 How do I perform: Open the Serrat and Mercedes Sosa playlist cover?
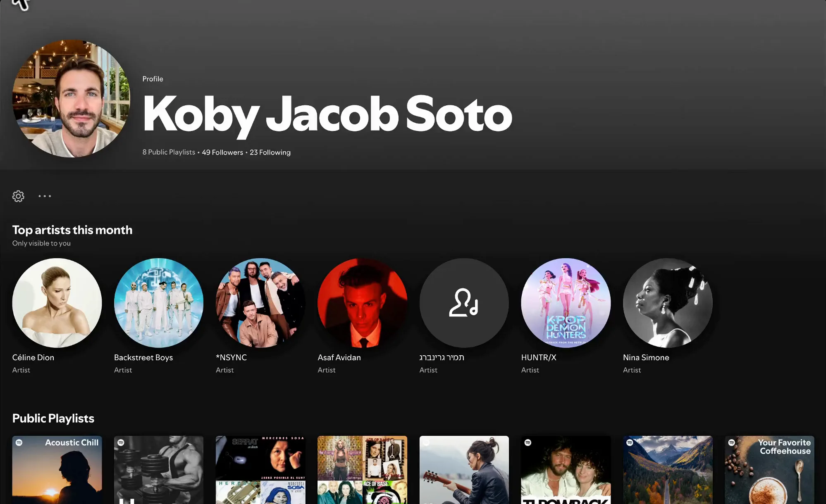click(x=260, y=470)
